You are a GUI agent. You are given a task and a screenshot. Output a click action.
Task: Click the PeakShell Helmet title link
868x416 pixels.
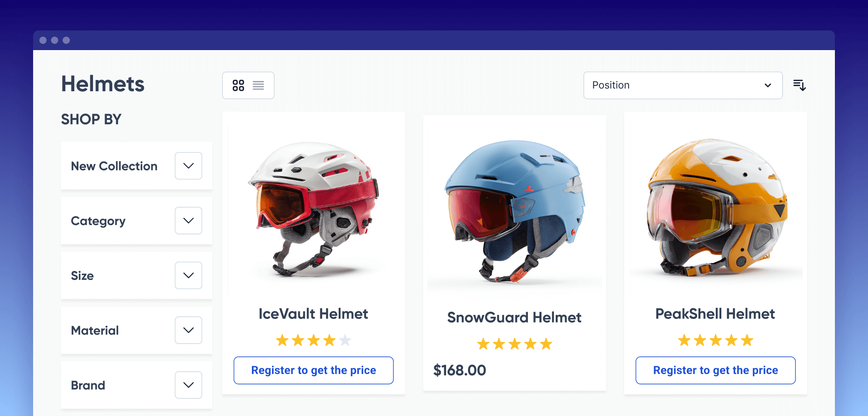[715, 314]
